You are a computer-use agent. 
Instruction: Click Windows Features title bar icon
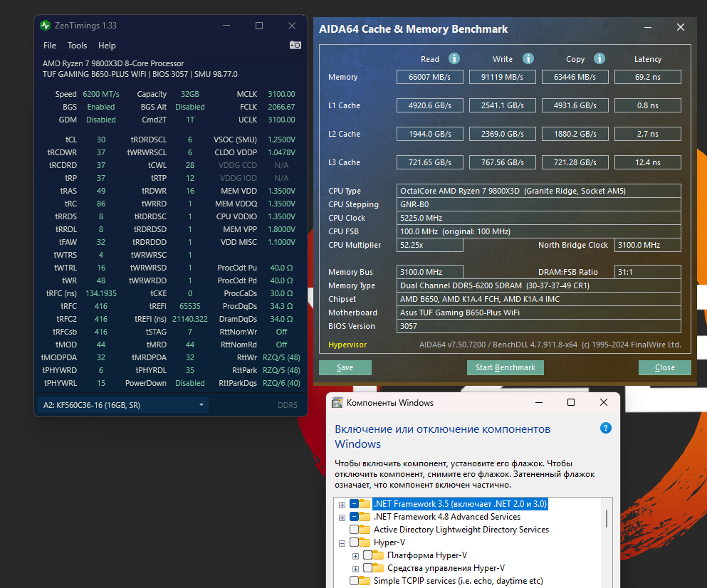[x=337, y=403]
